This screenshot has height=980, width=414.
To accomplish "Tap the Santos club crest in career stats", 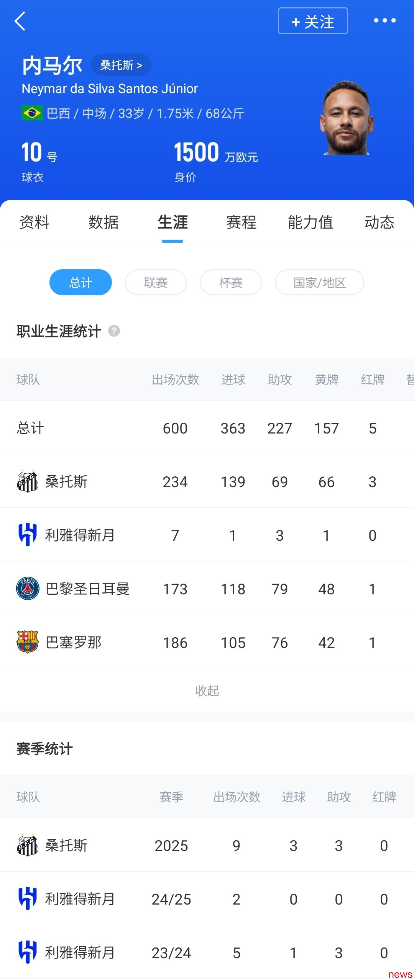I will point(28,481).
